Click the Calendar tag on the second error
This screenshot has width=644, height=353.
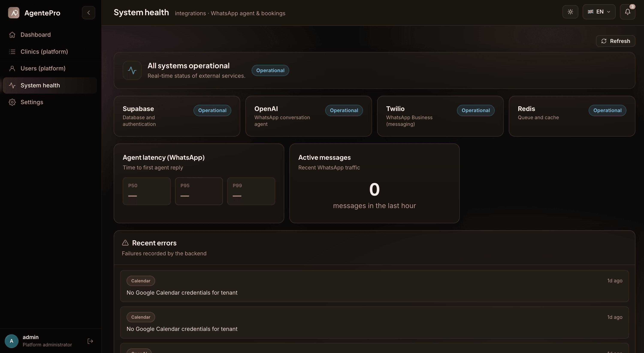(x=141, y=317)
